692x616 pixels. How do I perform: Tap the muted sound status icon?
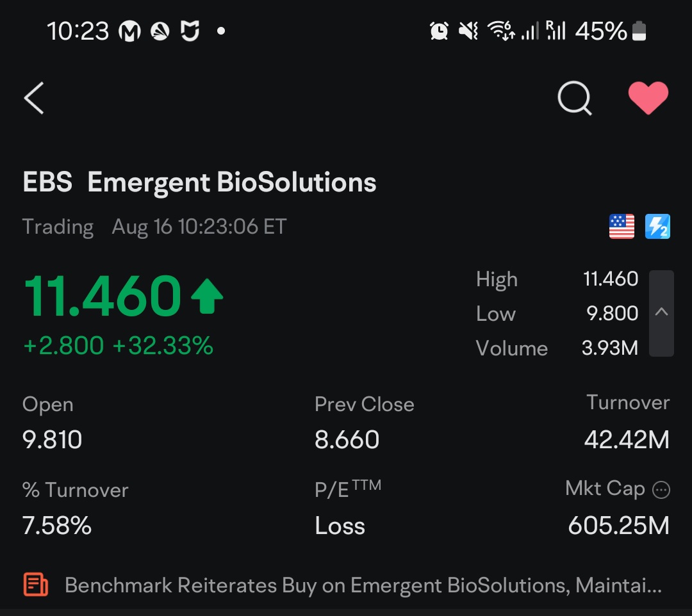click(469, 31)
